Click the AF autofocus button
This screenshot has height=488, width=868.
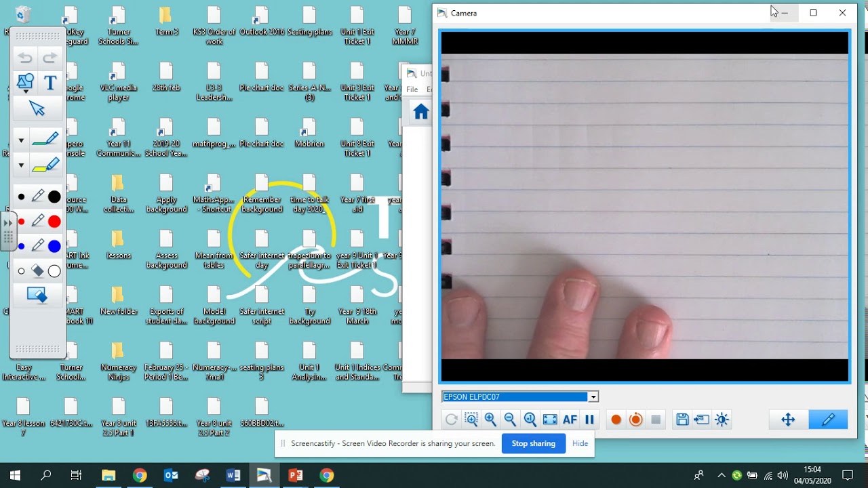[x=570, y=420]
